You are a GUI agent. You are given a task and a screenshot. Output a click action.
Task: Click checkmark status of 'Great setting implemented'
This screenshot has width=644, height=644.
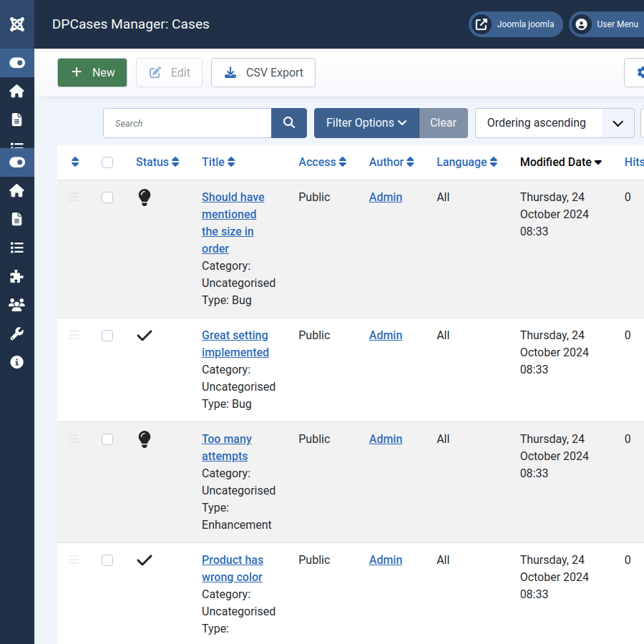(145, 336)
